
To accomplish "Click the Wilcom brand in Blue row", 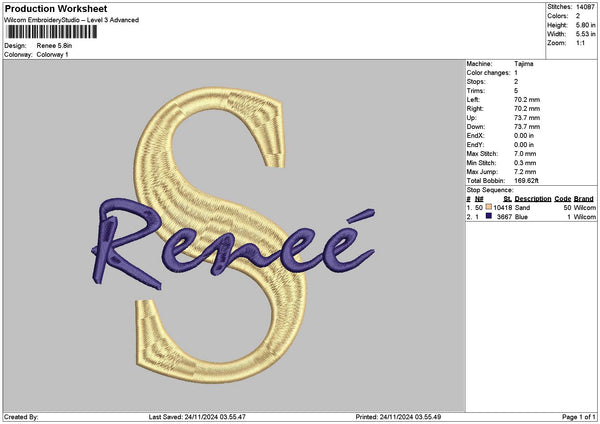I will pos(585,217).
